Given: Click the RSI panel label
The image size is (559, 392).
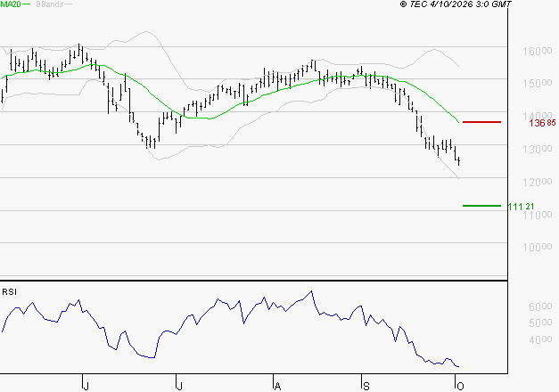Looking at the screenshot, I should click(x=9, y=292).
